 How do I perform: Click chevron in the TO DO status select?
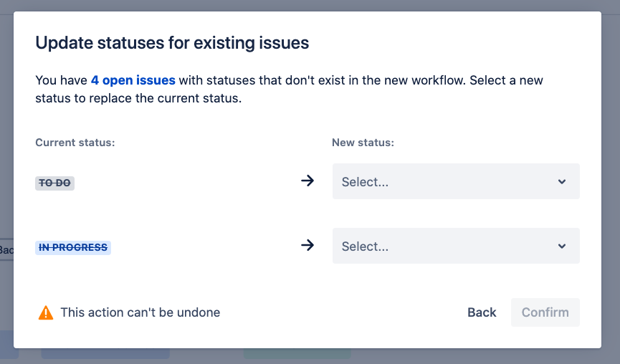tap(562, 182)
